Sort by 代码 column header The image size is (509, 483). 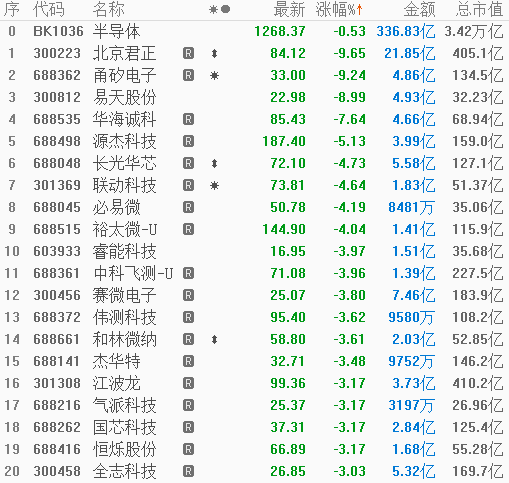[49, 9]
